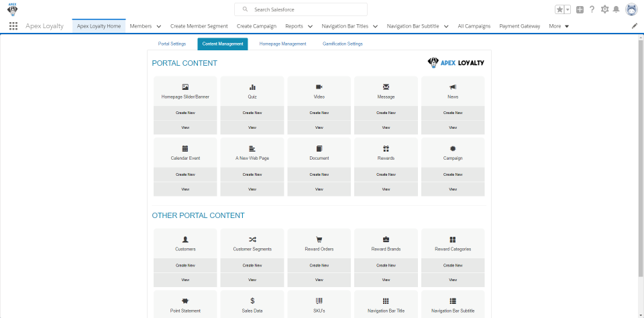
Task: Open the More navigation dropdown
Action: 559,26
